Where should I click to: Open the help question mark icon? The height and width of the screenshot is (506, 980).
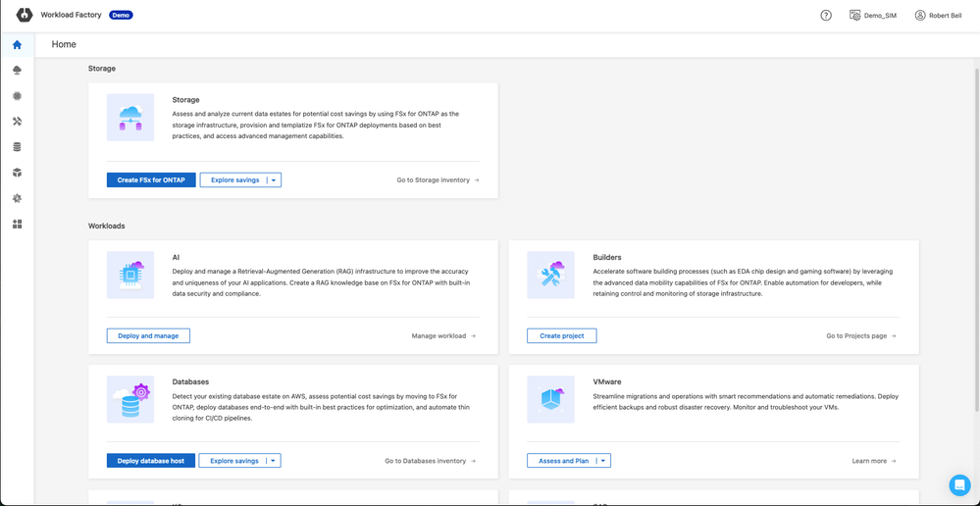tap(826, 16)
